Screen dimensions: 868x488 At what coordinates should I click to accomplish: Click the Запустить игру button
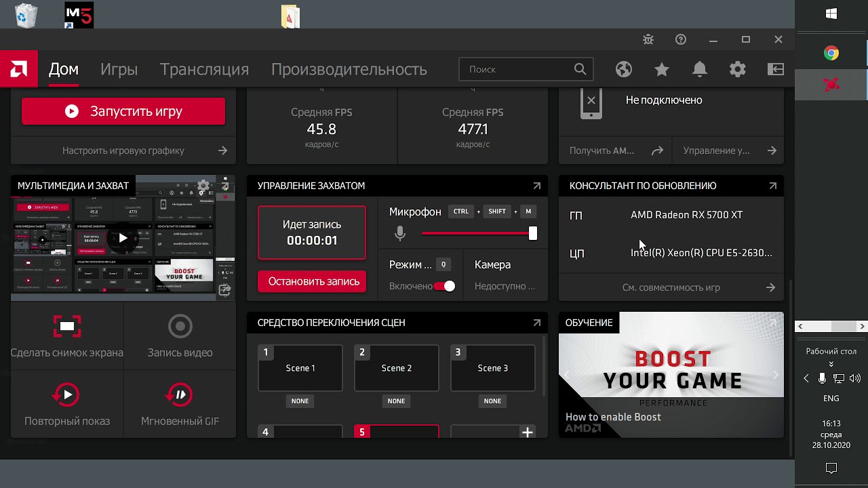click(x=123, y=111)
